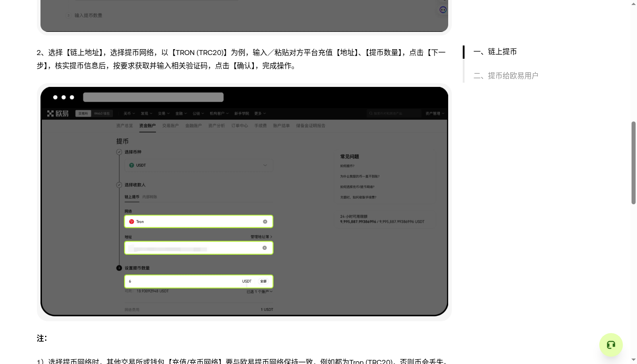Click the checkmark circle beside 选择收款人
The image size is (637, 364).
(119, 185)
